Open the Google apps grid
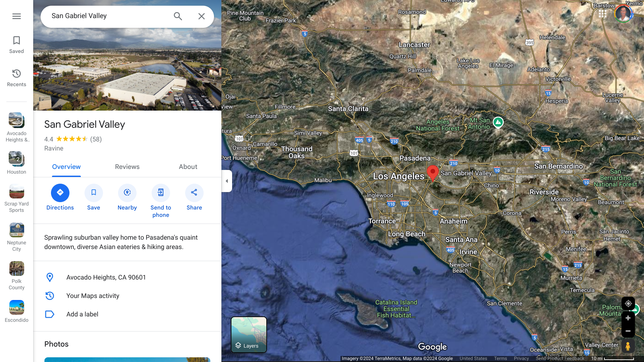Image resolution: width=644 pixels, height=362 pixels. click(602, 14)
